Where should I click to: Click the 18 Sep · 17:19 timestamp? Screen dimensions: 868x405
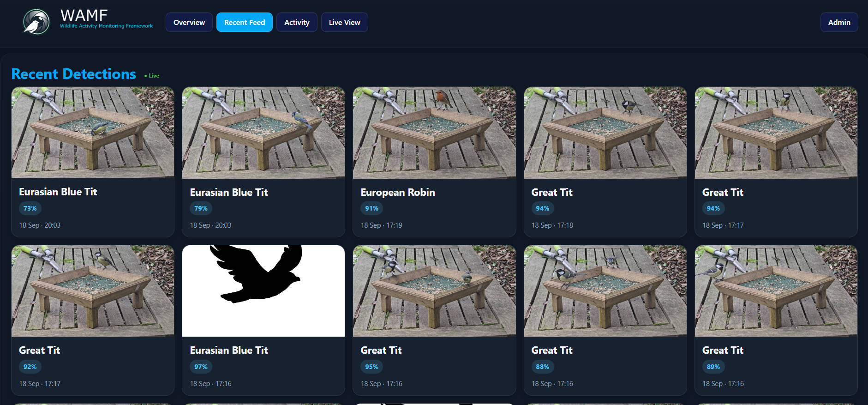[x=382, y=225]
